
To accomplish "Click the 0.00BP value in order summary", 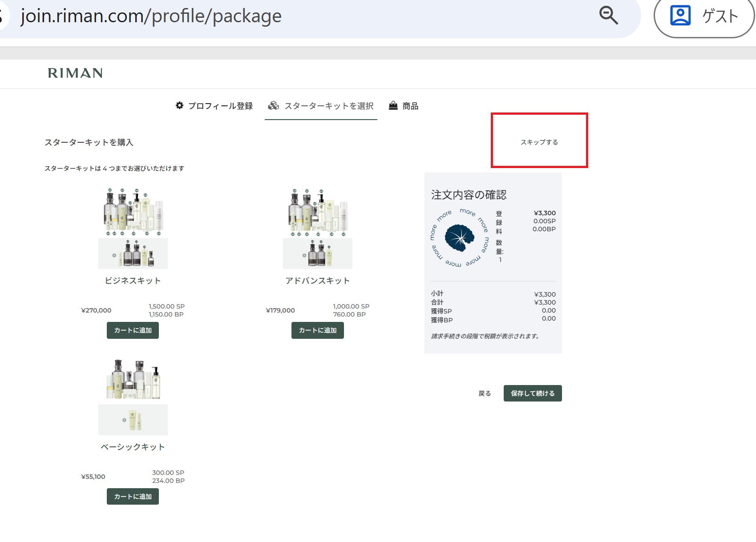I will point(544,229).
